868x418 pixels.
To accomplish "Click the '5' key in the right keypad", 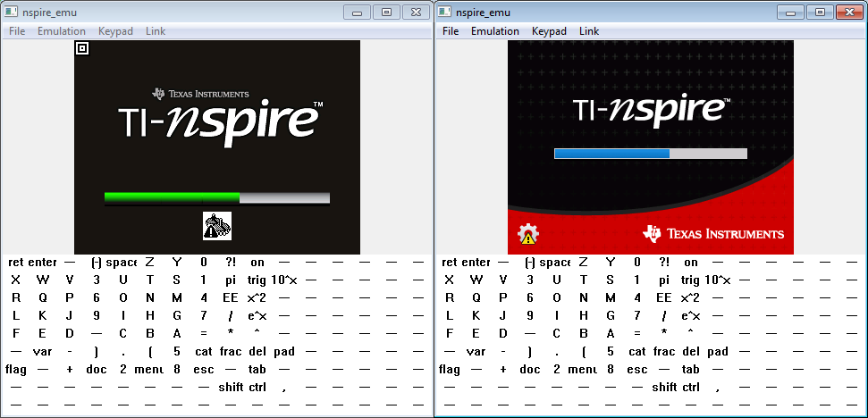I will pos(610,352).
